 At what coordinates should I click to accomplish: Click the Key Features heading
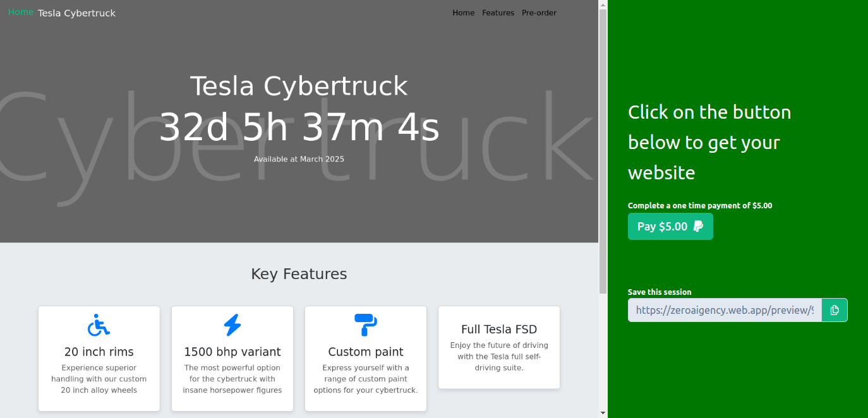(299, 274)
